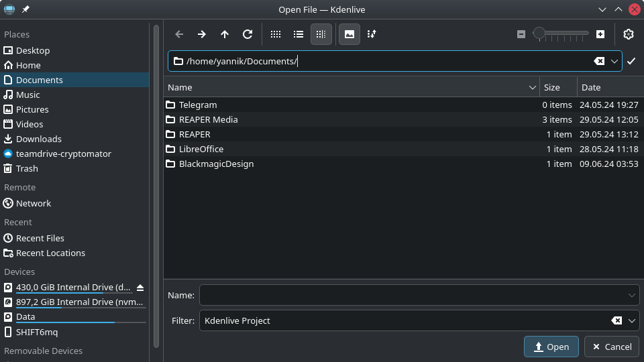Viewport: 644px width, 362px height.
Task: Select the Telegram folder
Action: 404,105
